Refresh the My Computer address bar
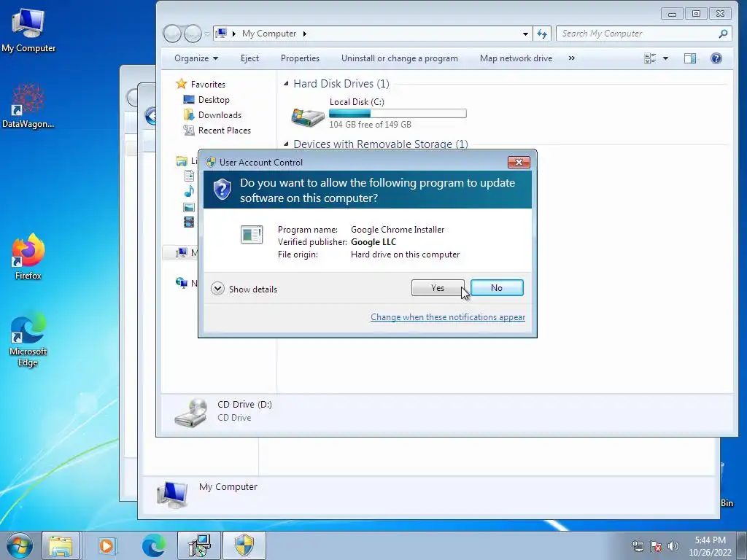 [x=542, y=34]
